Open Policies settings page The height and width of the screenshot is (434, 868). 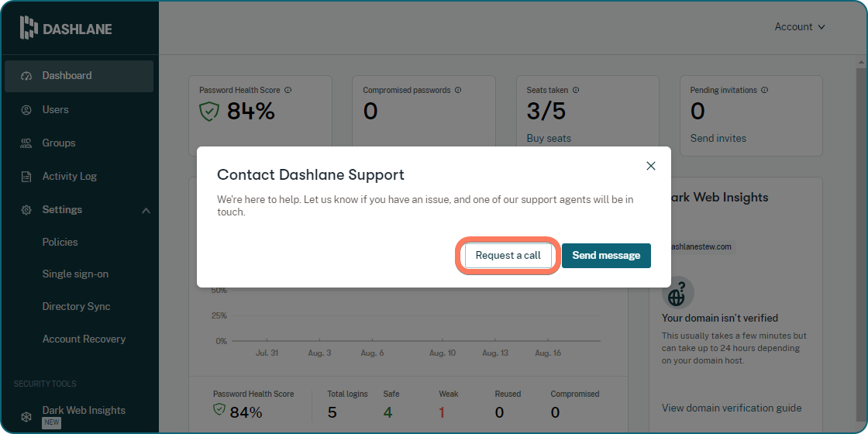[x=60, y=242]
